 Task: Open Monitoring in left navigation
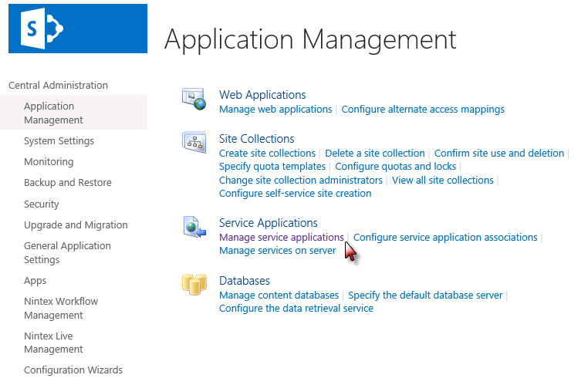click(x=49, y=162)
